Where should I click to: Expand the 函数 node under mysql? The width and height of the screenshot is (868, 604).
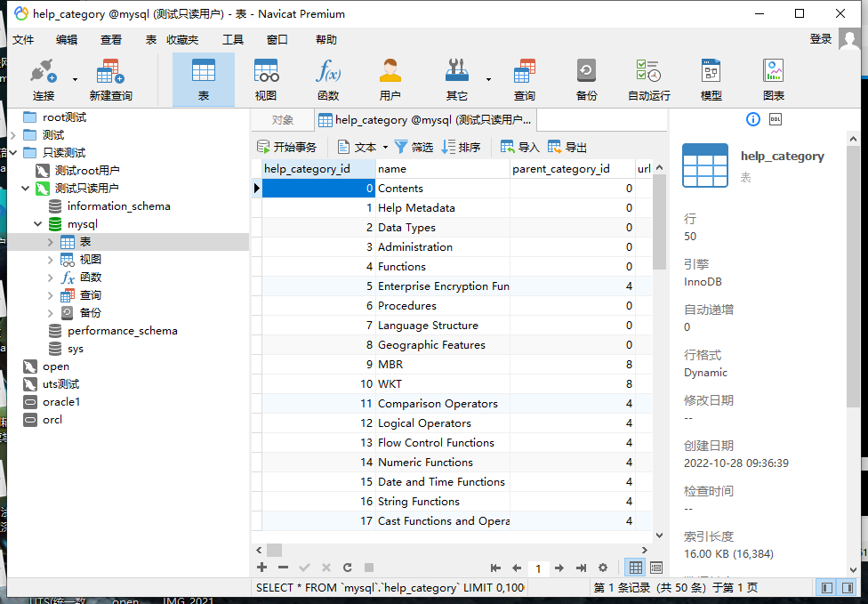click(x=51, y=278)
